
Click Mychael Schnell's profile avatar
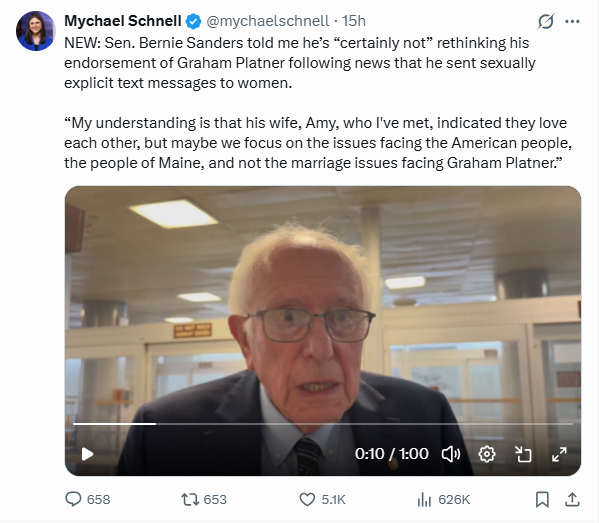click(36, 31)
